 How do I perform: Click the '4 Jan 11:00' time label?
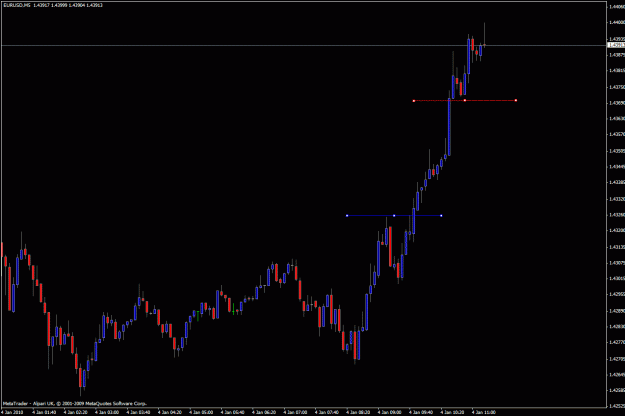484,412
